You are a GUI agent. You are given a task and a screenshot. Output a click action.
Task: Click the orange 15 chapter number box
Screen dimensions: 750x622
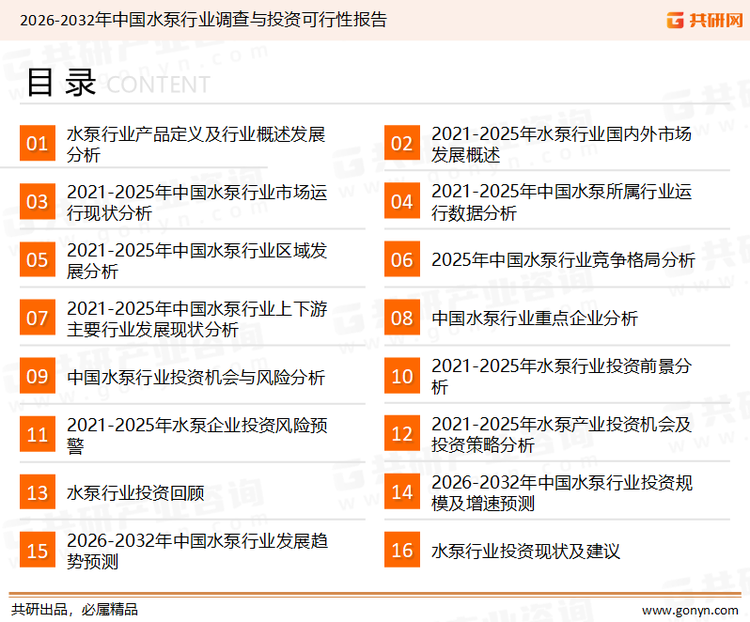(37, 550)
